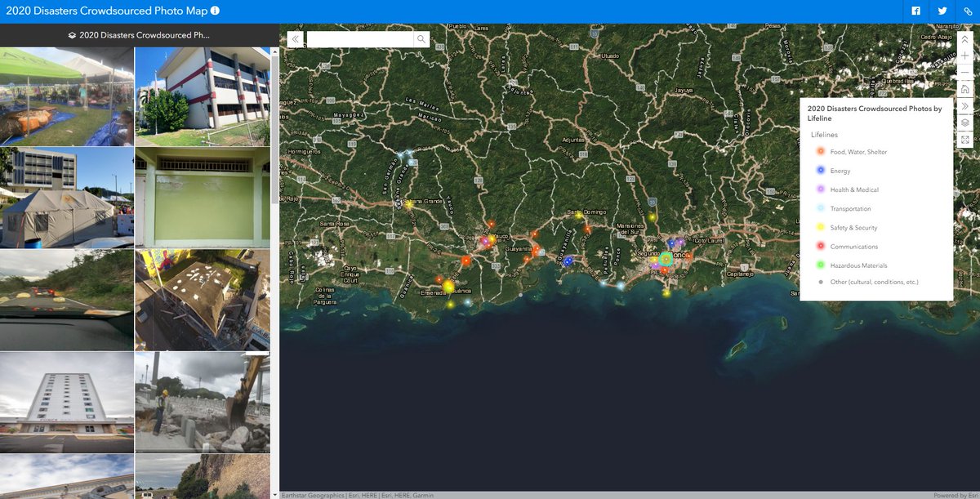Click Safety & Security yellow legend symbol

pyautogui.click(x=820, y=227)
